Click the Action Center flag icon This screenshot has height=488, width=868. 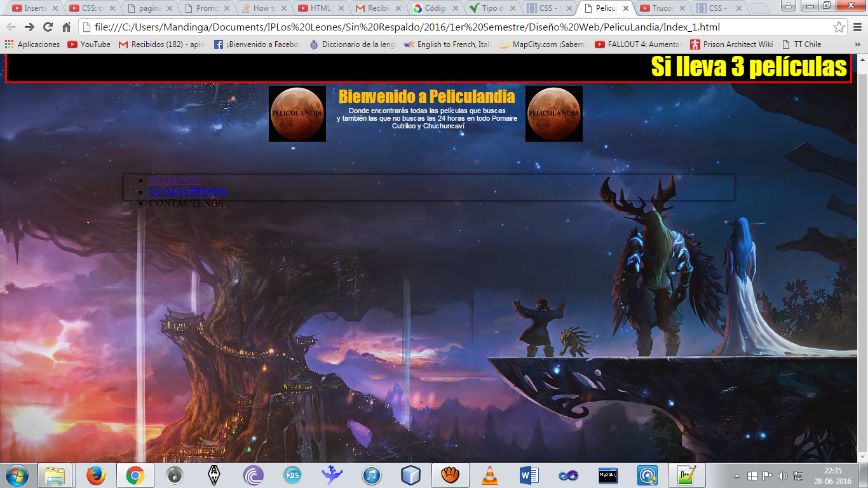click(x=767, y=476)
